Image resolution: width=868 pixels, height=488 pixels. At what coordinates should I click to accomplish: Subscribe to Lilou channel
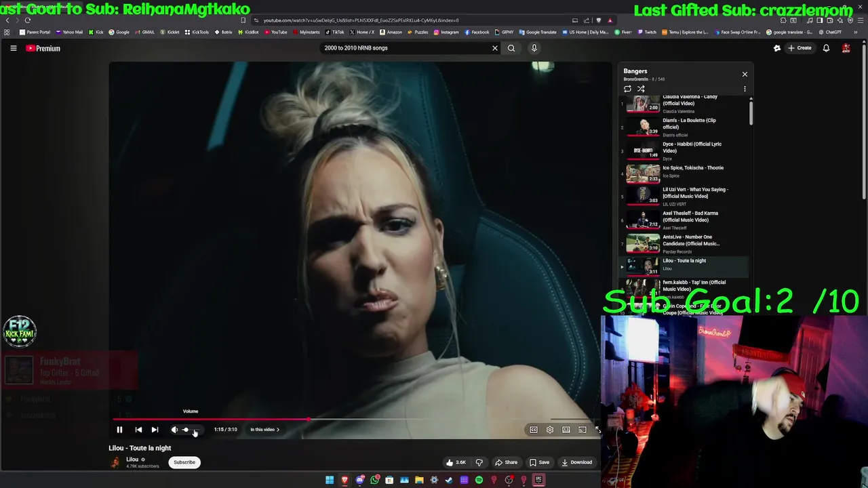click(x=184, y=462)
